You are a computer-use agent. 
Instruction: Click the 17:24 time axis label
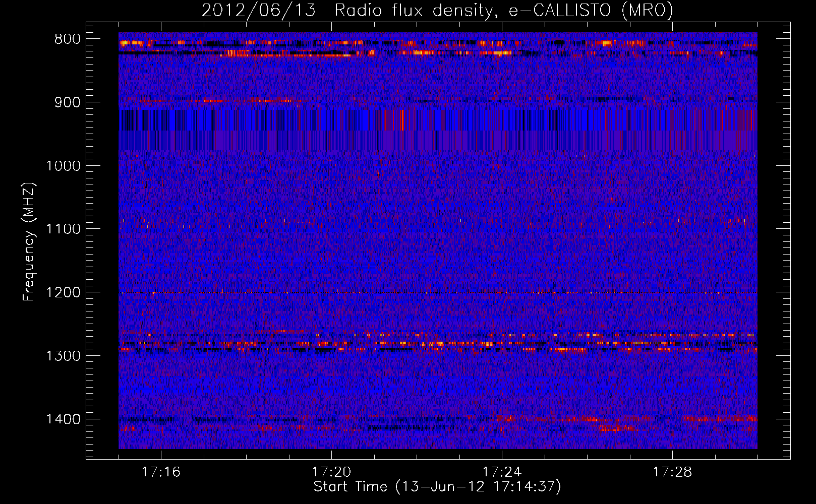502,472
